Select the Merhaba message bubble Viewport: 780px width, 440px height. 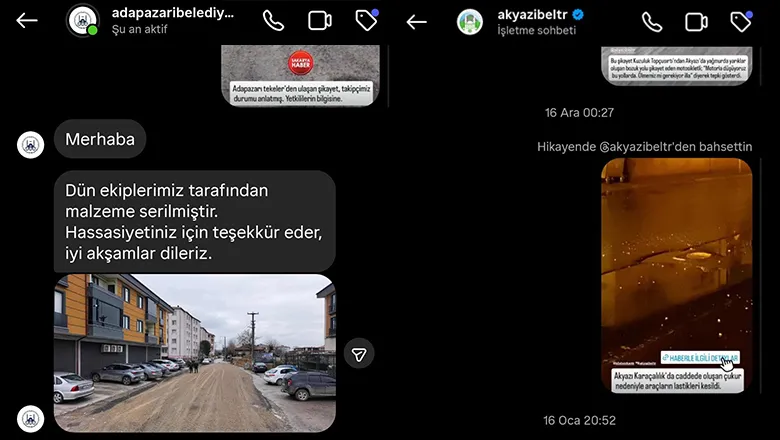click(x=100, y=139)
